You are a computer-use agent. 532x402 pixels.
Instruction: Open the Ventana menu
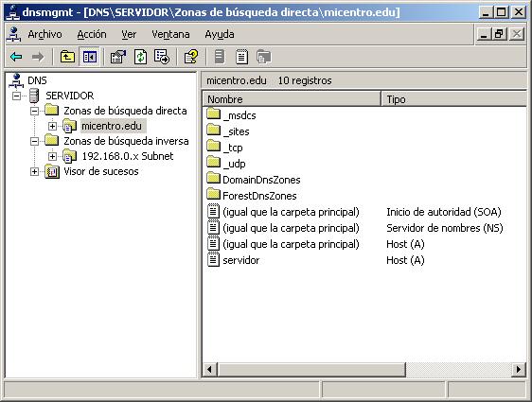pyautogui.click(x=170, y=34)
